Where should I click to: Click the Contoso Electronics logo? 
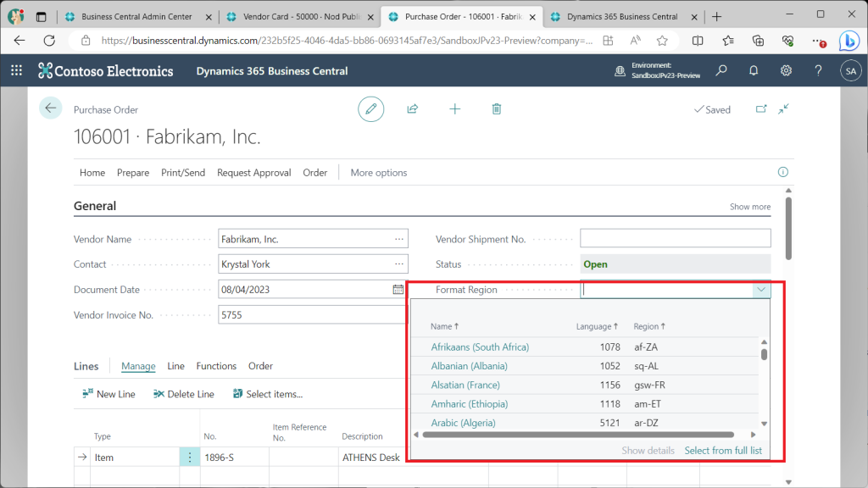click(x=106, y=71)
